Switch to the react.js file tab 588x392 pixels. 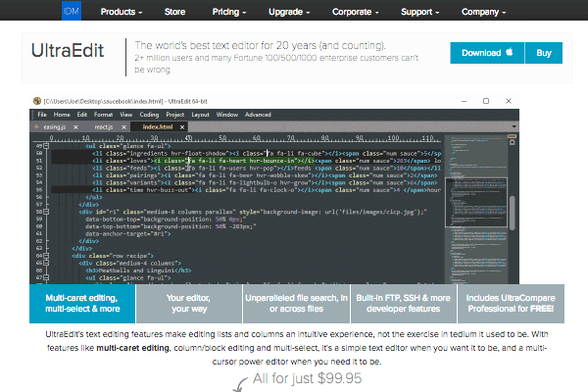pos(104,126)
